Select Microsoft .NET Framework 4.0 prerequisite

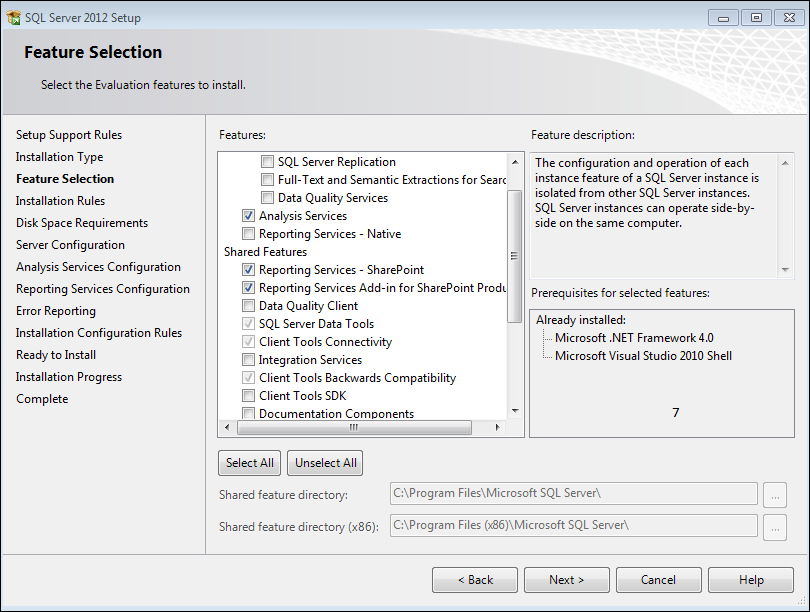(634, 338)
